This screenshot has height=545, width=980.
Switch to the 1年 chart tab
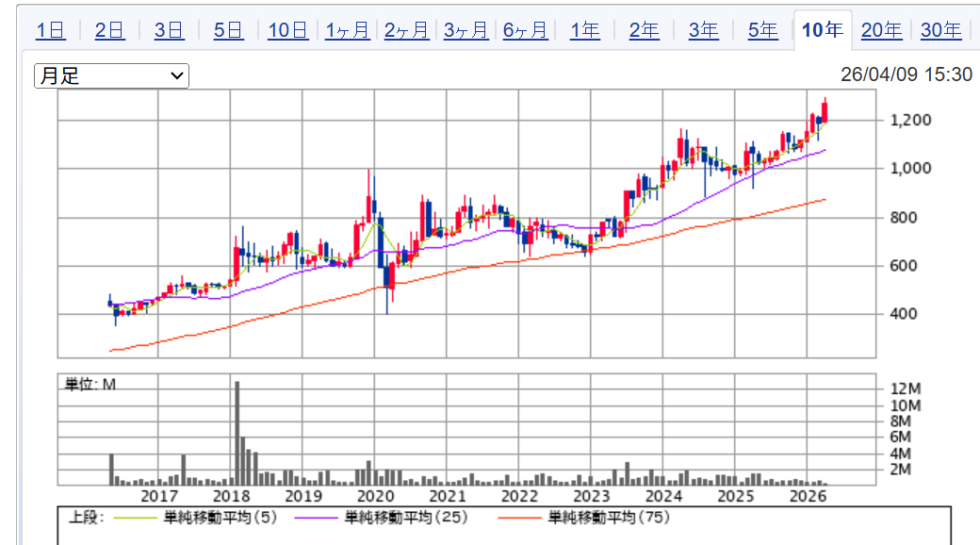click(584, 30)
